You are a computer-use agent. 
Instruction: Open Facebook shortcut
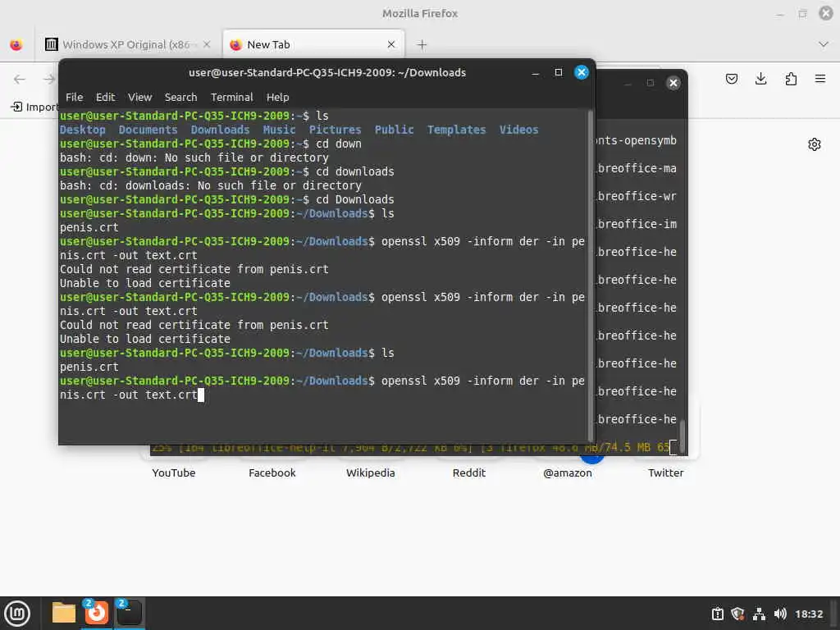pos(272,472)
